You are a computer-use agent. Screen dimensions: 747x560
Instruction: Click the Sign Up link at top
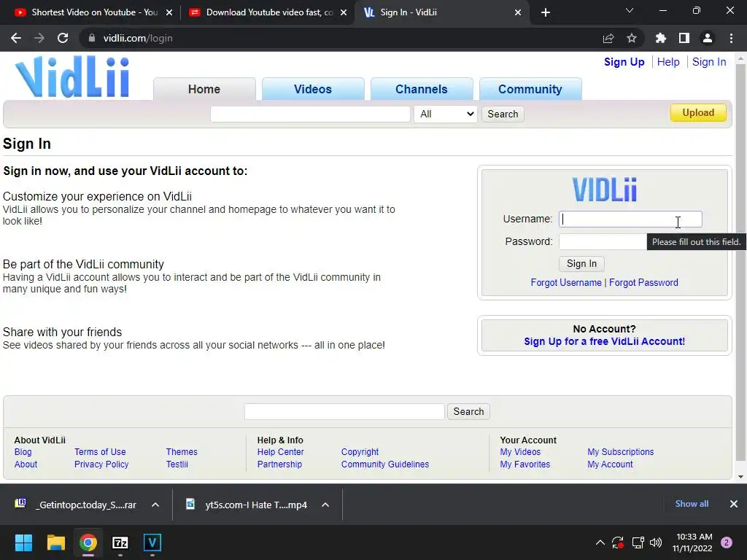click(x=624, y=62)
